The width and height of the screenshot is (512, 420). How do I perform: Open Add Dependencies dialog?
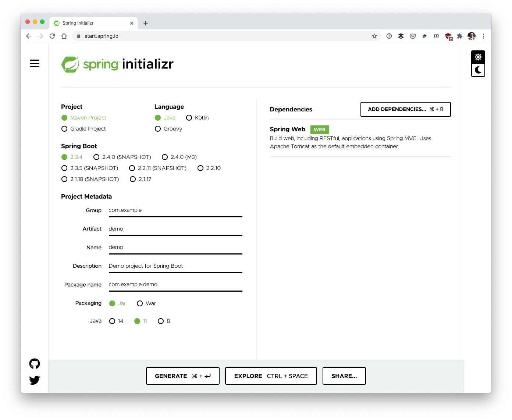(406, 109)
